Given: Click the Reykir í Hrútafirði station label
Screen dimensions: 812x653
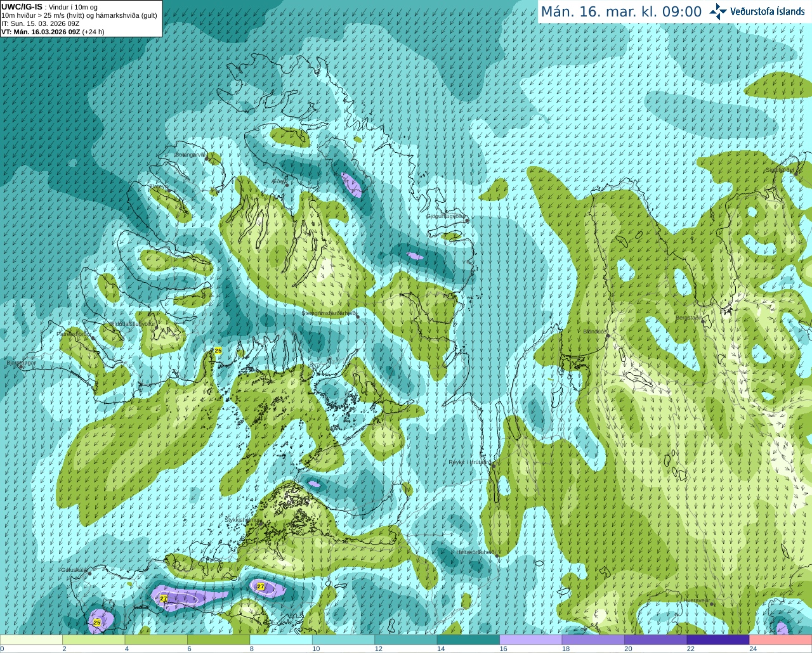Looking at the screenshot, I should tap(470, 462).
